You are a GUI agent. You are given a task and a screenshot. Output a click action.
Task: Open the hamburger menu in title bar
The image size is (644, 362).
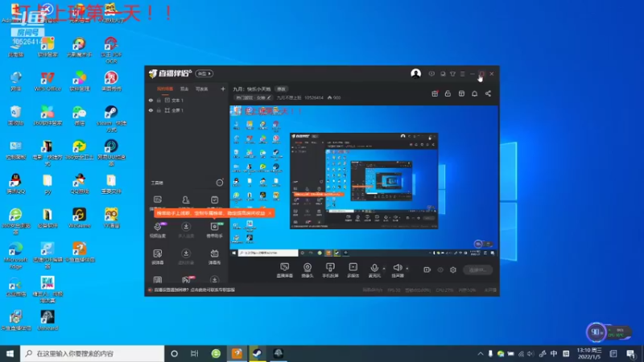pyautogui.click(x=462, y=74)
